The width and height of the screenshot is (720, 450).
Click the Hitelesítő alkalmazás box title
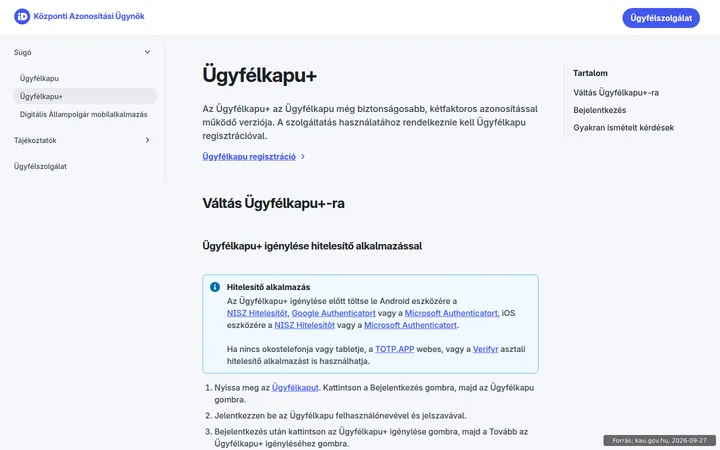(268, 287)
